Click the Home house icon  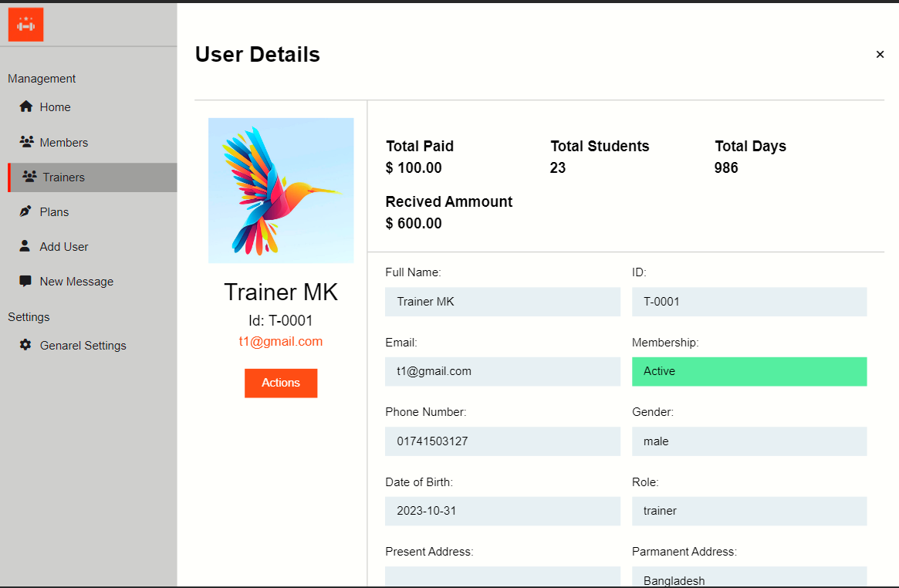25,106
